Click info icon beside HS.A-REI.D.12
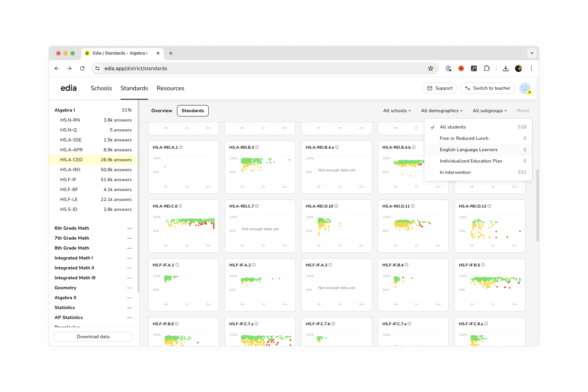Image resolution: width=588 pixels, height=392 pixels. click(x=489, y=206)
